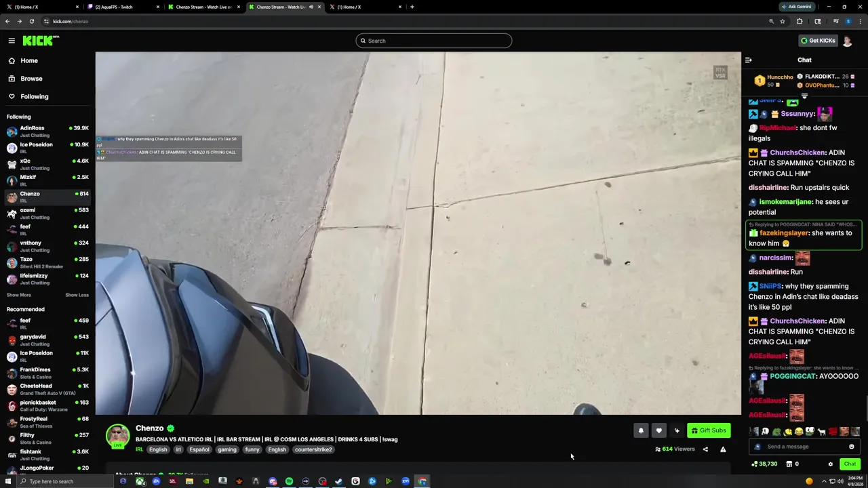Click fazekingslayer username in chat
The width and height of the screenshot is (868, 488).
784,233
